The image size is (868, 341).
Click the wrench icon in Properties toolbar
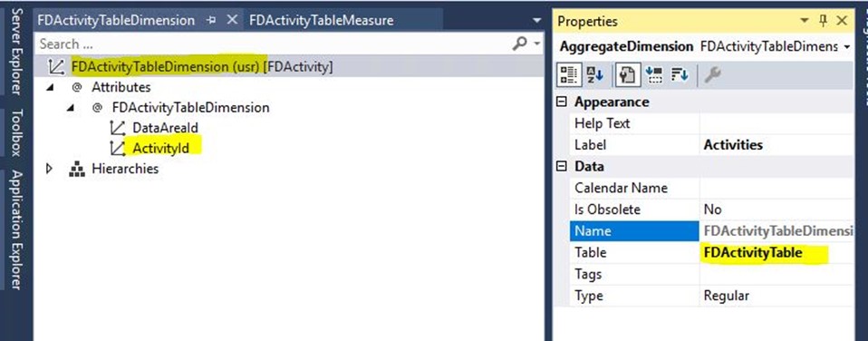pos(712,75)
